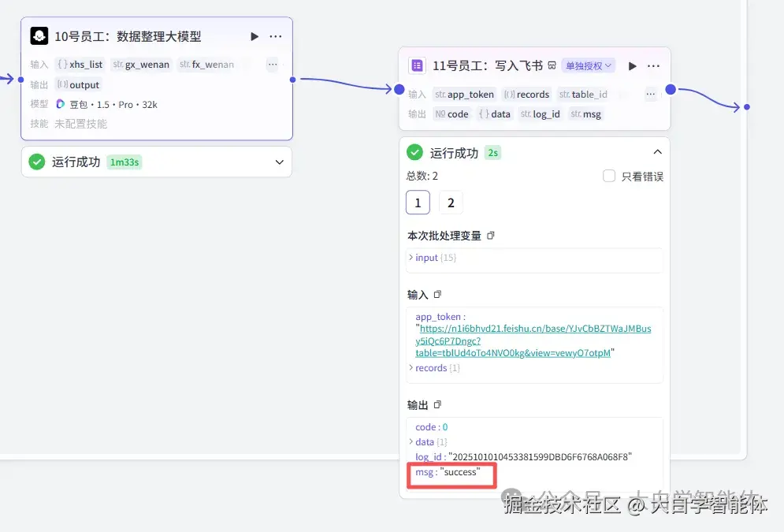Enable the 只看错误 checkbox

tap(609, 176)
